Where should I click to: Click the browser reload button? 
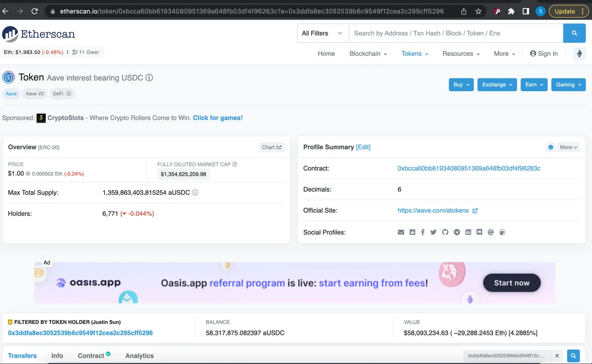pos(35,11)
